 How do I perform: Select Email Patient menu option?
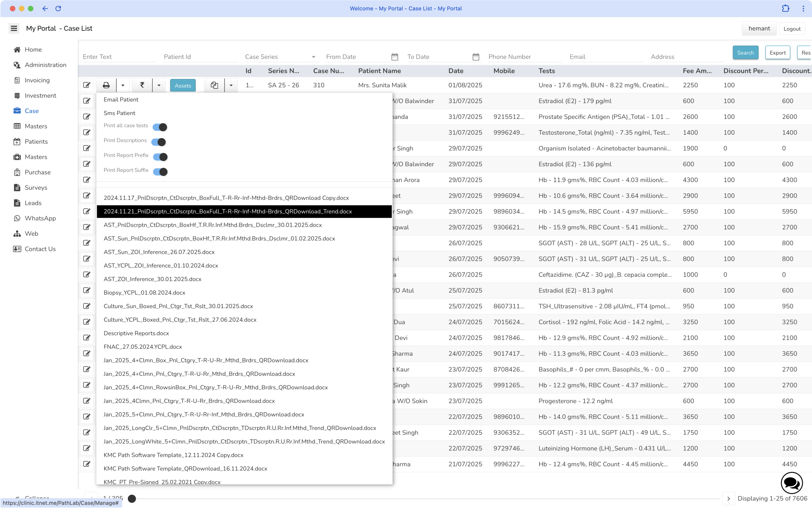tap(121, 99)
